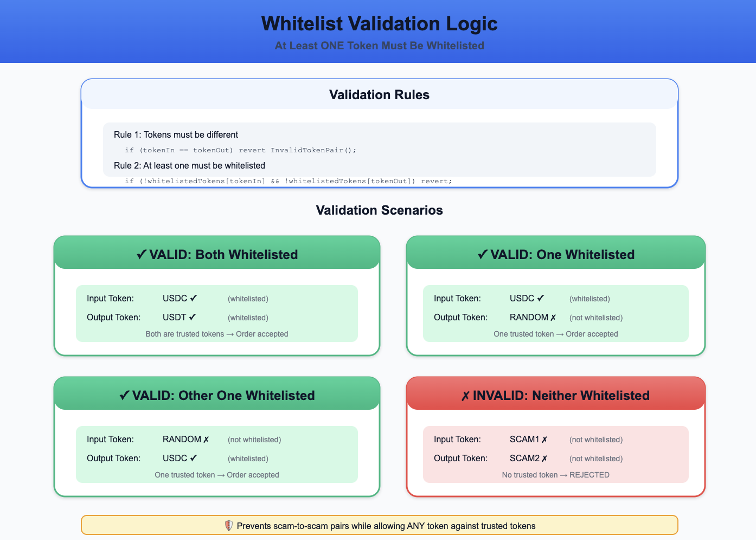756x542 pixels.
Task: Click the cross mark beside SCAM2 output token
Action: 546,458
